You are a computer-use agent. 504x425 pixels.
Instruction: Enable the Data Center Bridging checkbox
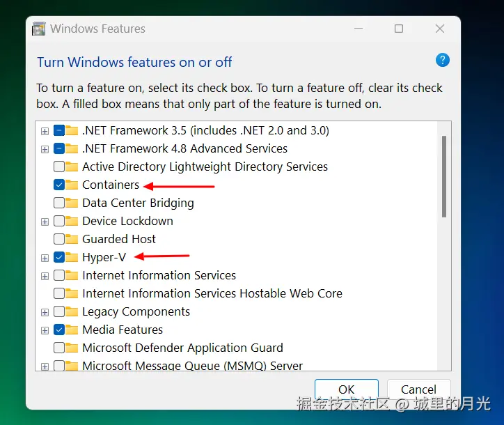coord(59,203)
